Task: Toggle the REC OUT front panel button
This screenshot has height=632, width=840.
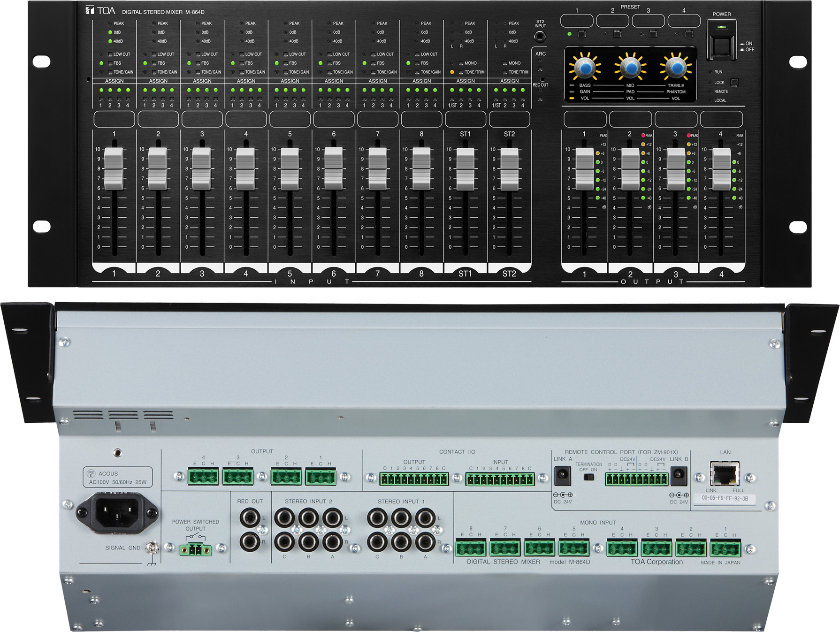Action: click(x=540, y=99)
